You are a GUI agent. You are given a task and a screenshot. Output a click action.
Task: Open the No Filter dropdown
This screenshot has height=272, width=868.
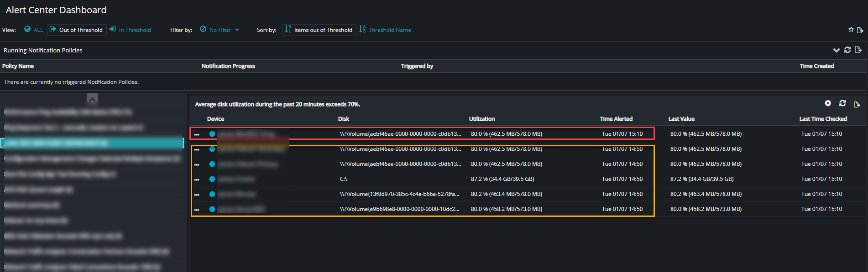click(220, 30)
